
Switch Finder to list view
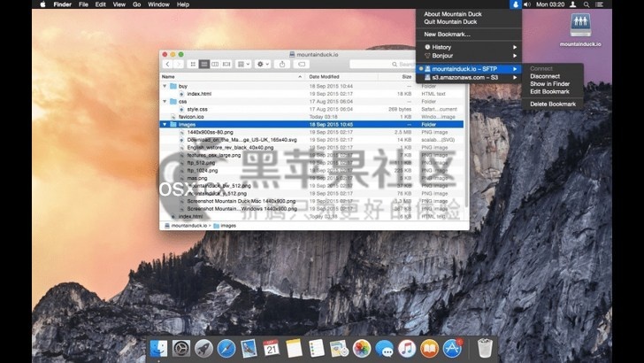[x=203, y=64]
